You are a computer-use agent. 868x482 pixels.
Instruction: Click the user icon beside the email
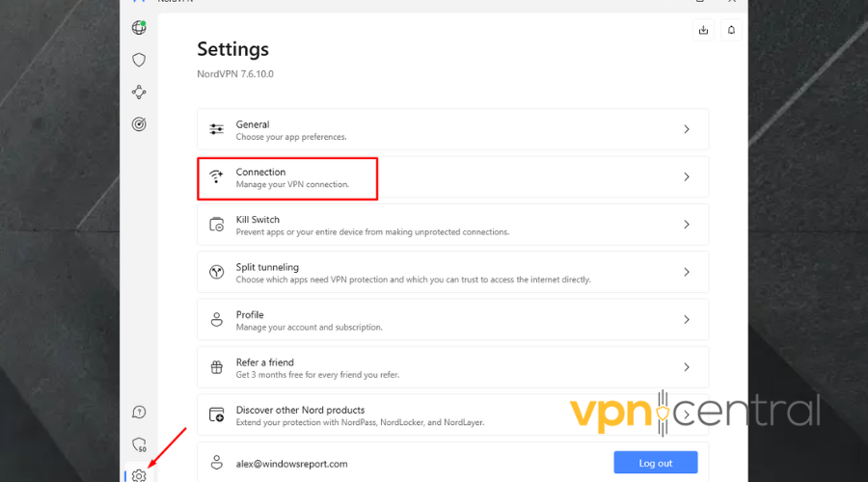pyautogui.click(x=216, y=463)
